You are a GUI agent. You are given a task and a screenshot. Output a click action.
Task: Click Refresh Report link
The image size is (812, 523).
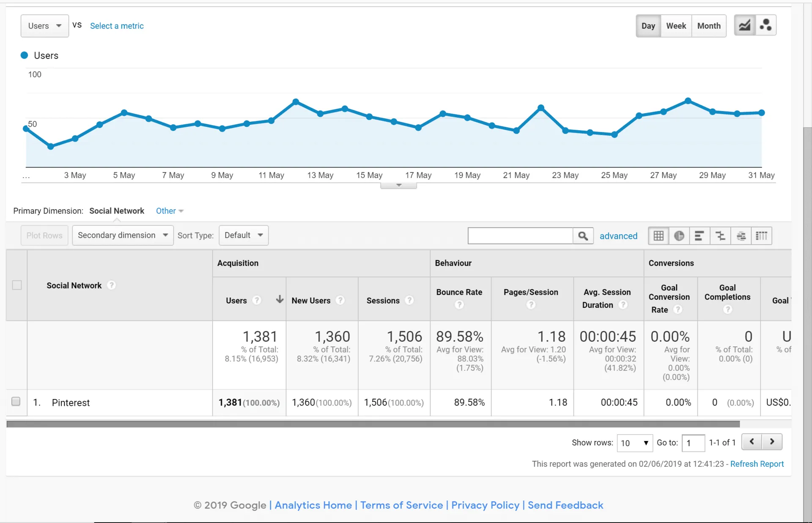click(x=757, y=464)
